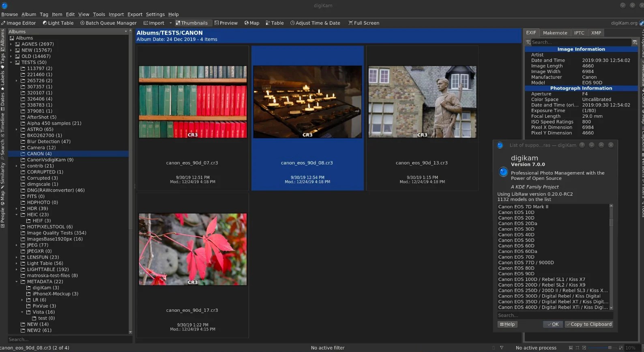Select the canon_eos_90d_07.cr3 bookshelf thumbnail
The image size is (644, 352).
click(x=193, y=102)
